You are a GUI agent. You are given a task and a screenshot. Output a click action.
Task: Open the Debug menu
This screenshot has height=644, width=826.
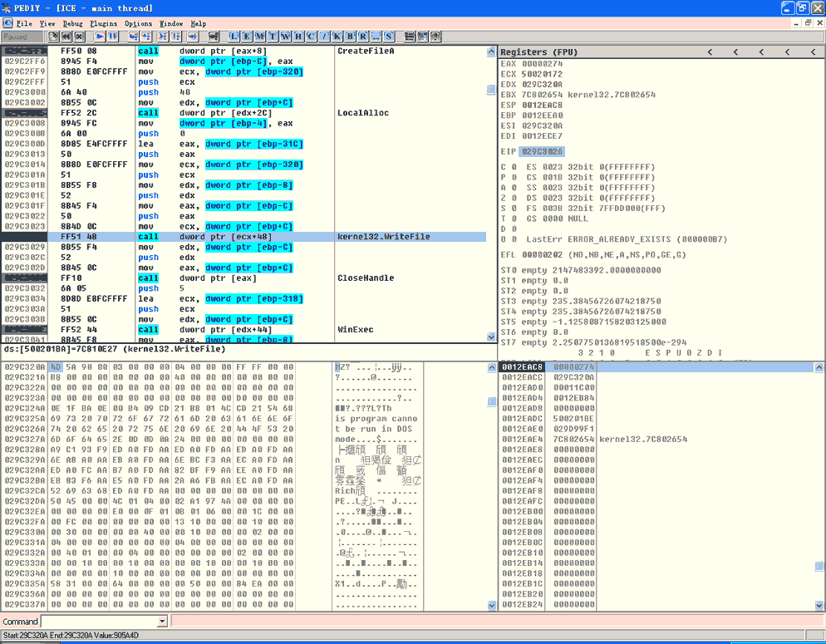72,24
